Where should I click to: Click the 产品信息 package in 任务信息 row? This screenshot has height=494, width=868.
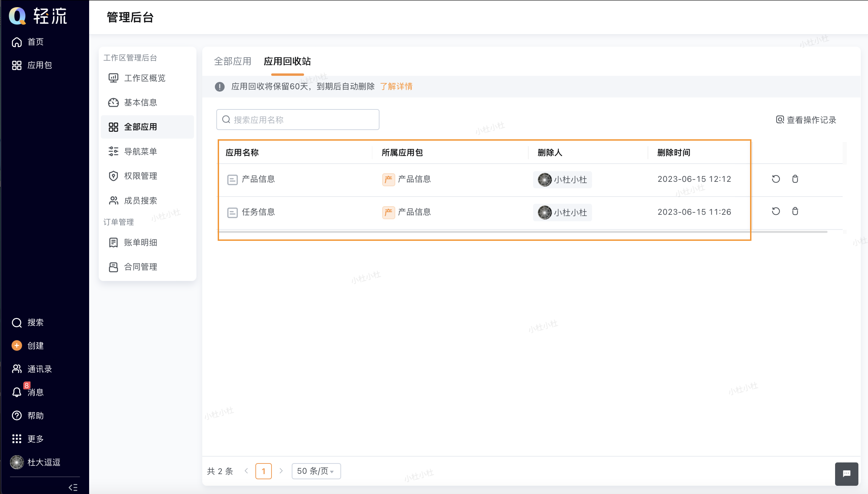(x=407, y=212)
